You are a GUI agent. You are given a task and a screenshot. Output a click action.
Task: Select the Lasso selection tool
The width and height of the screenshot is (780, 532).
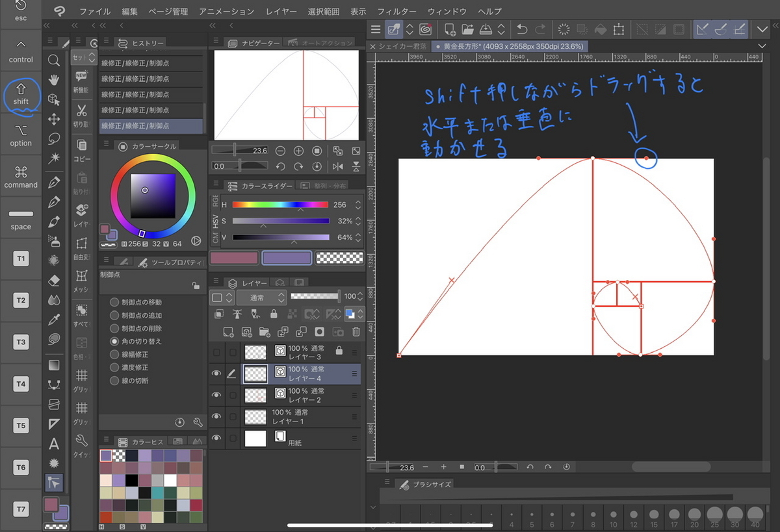[54, 138]
